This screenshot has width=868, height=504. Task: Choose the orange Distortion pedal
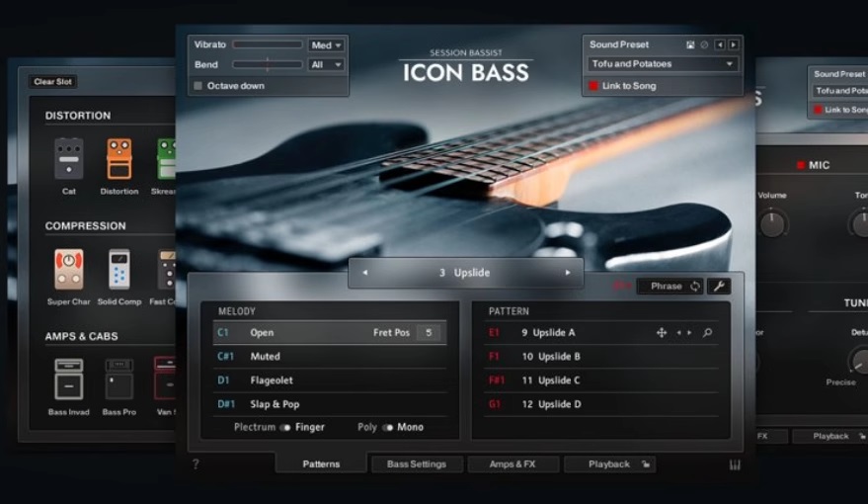tap(119, 159)
